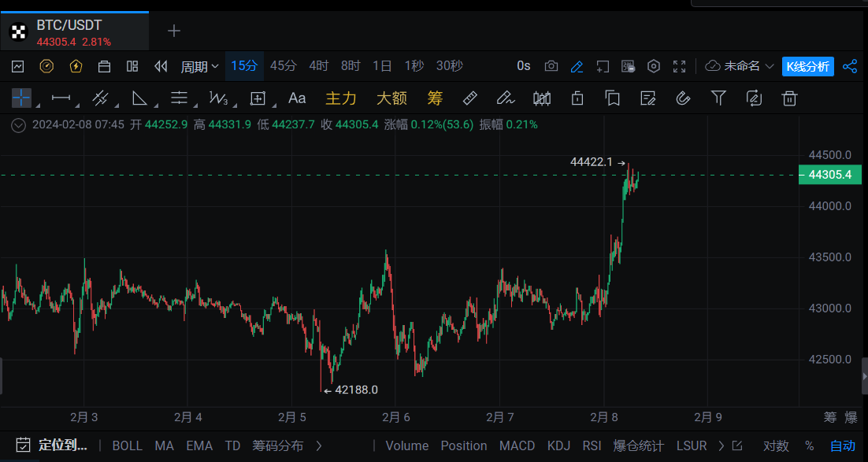The height and width of the screenshot is (462, 868).
Task: Click the ruler measurement tool icon
Action: [469, 98]
